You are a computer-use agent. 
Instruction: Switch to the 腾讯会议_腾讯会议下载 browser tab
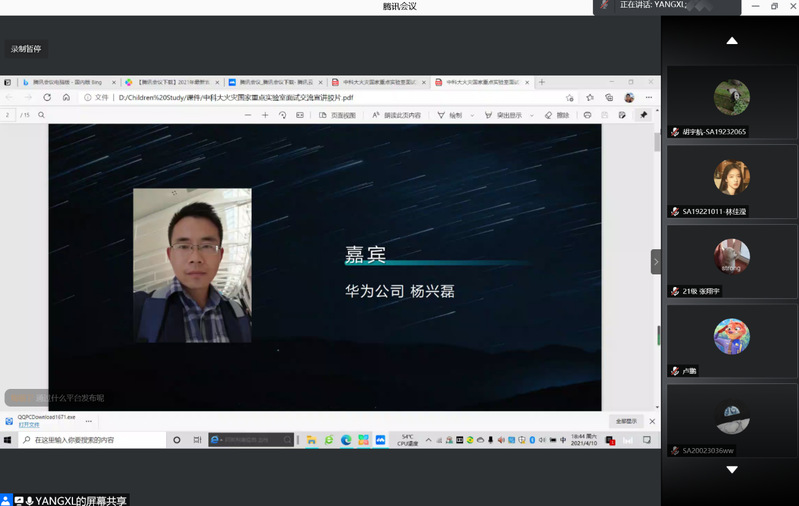[x=275, y=82]
